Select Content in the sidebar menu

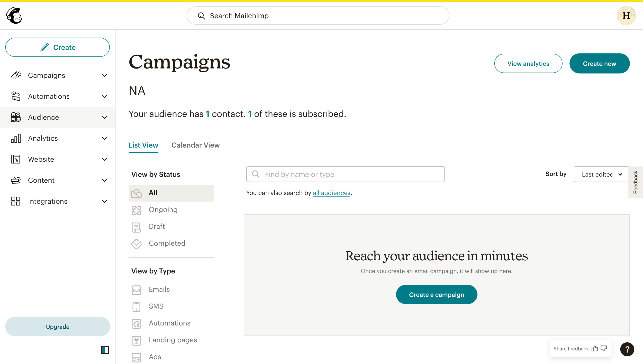tap(58, 180)
